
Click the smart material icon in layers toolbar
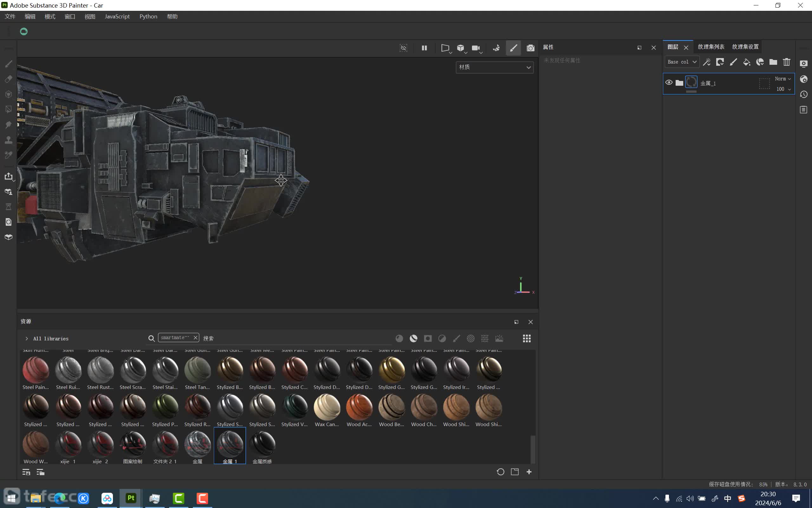point(760,62)
